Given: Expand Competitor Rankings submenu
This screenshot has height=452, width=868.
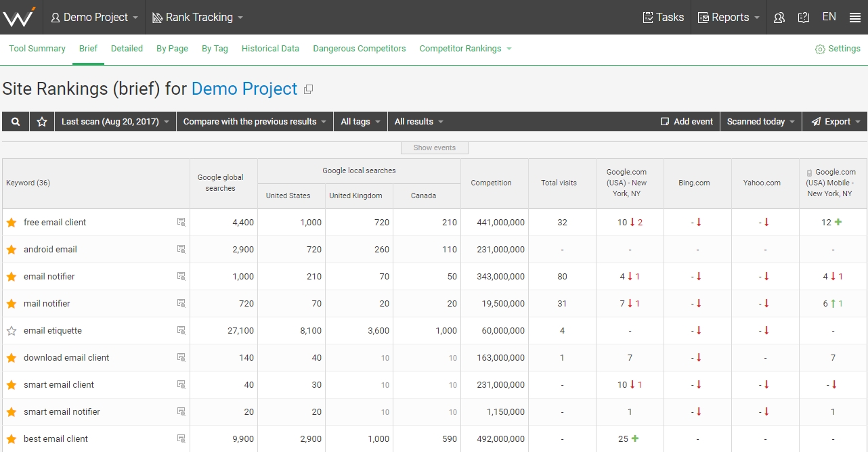Looking at the screenshot, I should point(465,49).
